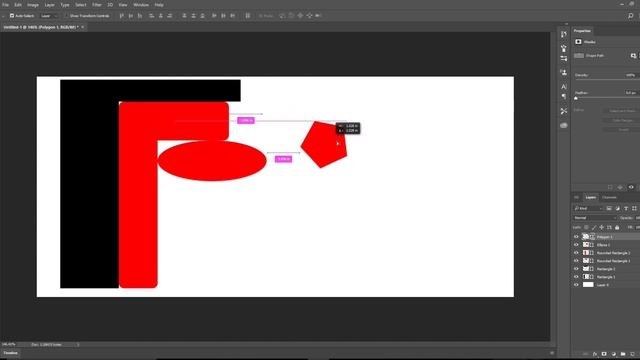Screen dimensions: 640x360
Task: Open the Filter menu
Action: (x=96, y=5)
